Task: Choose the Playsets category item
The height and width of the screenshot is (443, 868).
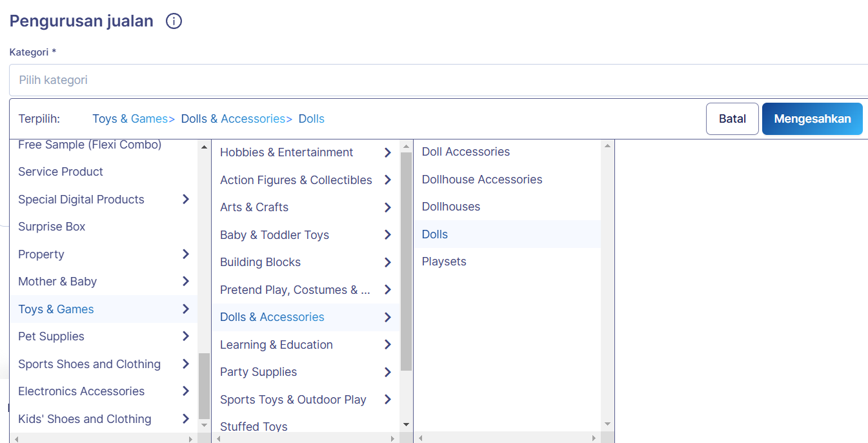Action: pyautogui.click(x=444, y=262)
